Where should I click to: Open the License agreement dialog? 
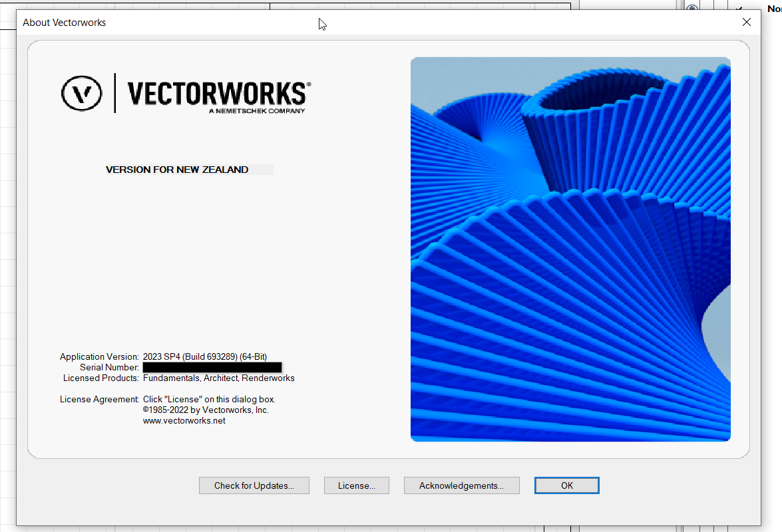[356, 485]
